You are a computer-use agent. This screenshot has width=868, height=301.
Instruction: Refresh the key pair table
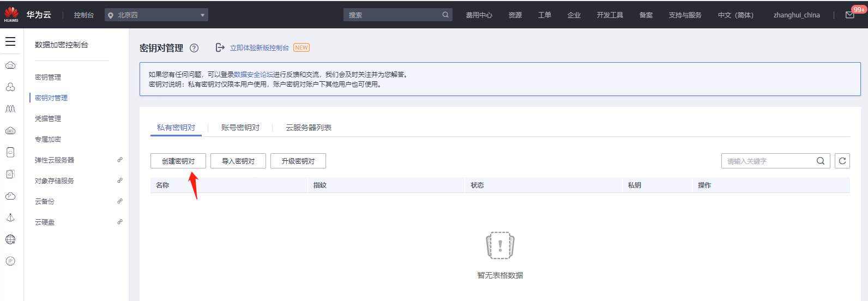click(842, 161)
